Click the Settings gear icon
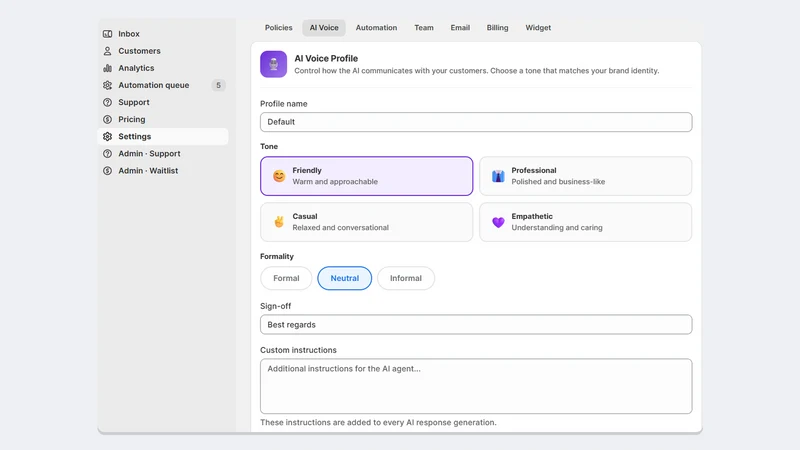 coord(107,136)
